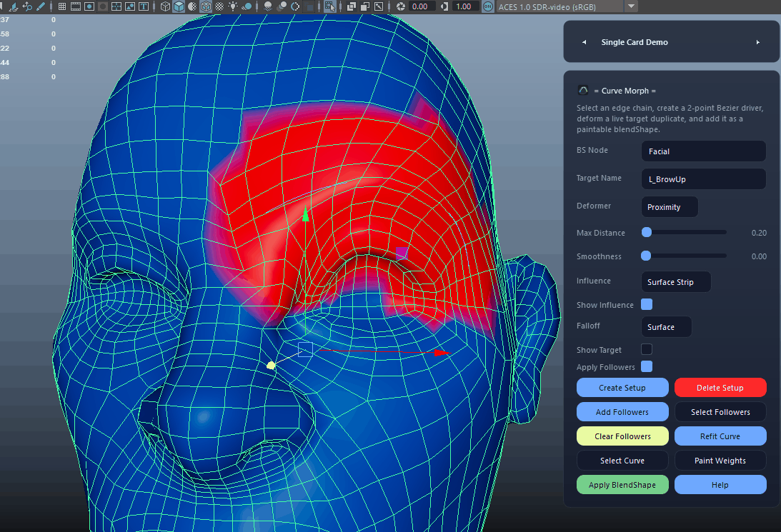Toggle depth of field icon
The height and width of the screenshot is (532, 781).
coord(310,6)
